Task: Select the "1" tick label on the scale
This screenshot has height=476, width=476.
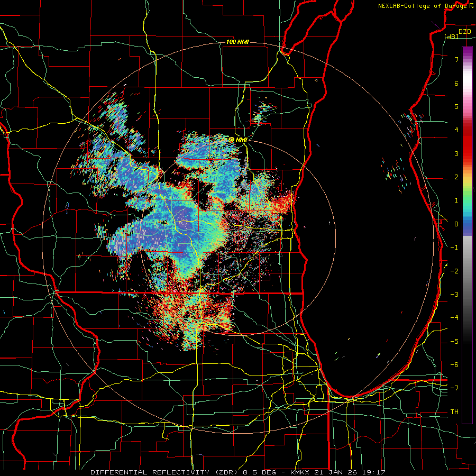Action: [456, 200]
